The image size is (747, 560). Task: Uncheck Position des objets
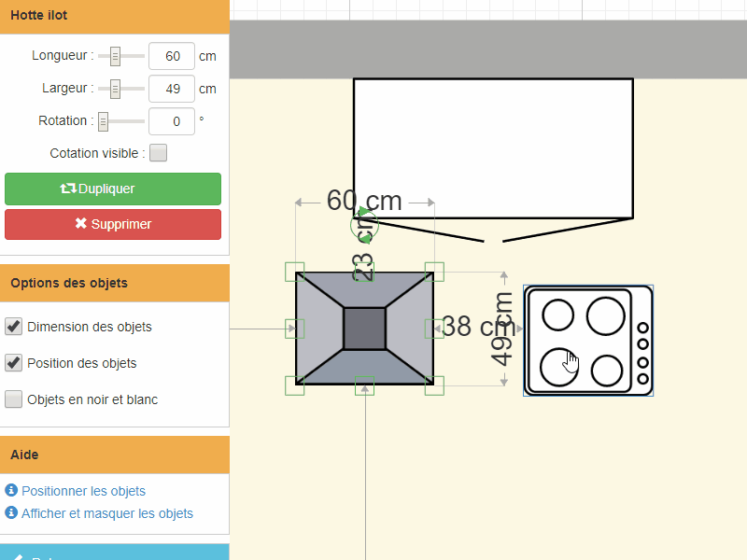click(x=14, y=363)
